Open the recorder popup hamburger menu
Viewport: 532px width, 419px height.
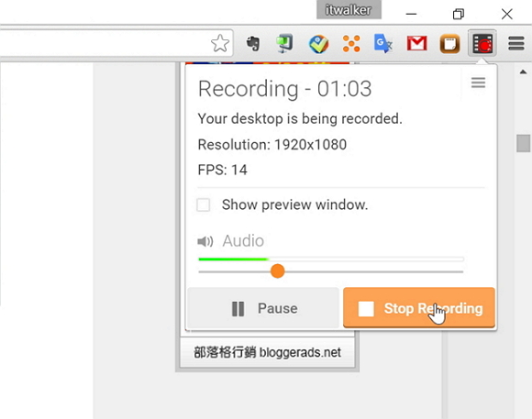478,83
